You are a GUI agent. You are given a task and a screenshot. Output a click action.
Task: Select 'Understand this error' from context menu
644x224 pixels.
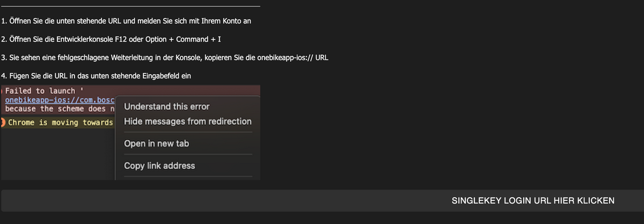[166, 106]
